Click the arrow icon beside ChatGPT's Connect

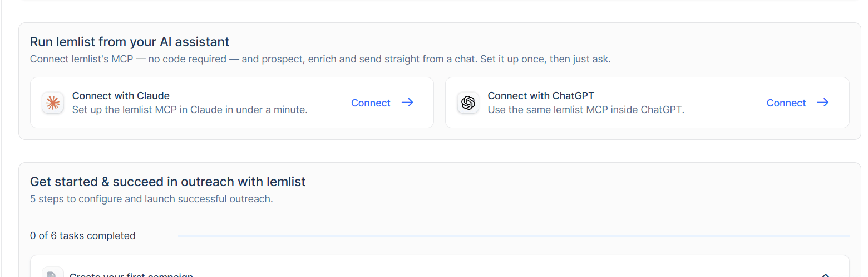tap(823, 103)
